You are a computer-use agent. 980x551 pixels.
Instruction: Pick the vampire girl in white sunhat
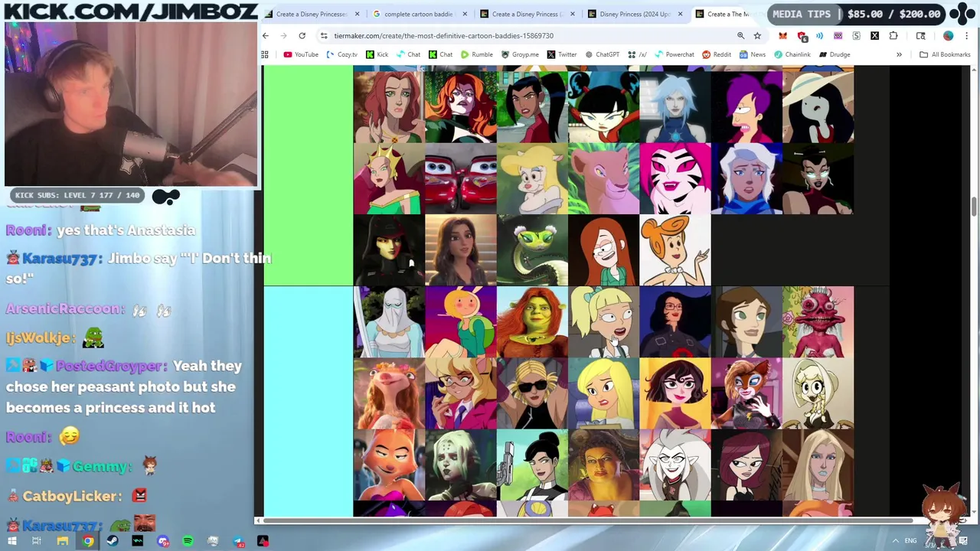pyautogui.click(x=818, y=106)
